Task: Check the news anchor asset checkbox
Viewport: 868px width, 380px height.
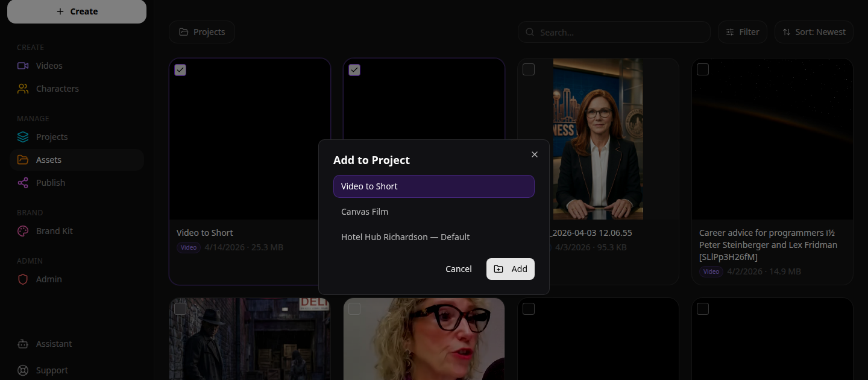Action: [529, 70]
